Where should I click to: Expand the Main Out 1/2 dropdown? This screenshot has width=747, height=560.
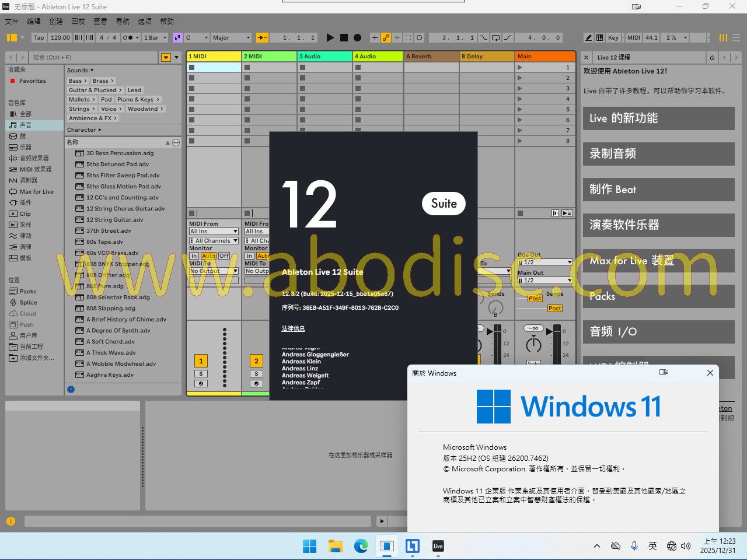[545, 280]
